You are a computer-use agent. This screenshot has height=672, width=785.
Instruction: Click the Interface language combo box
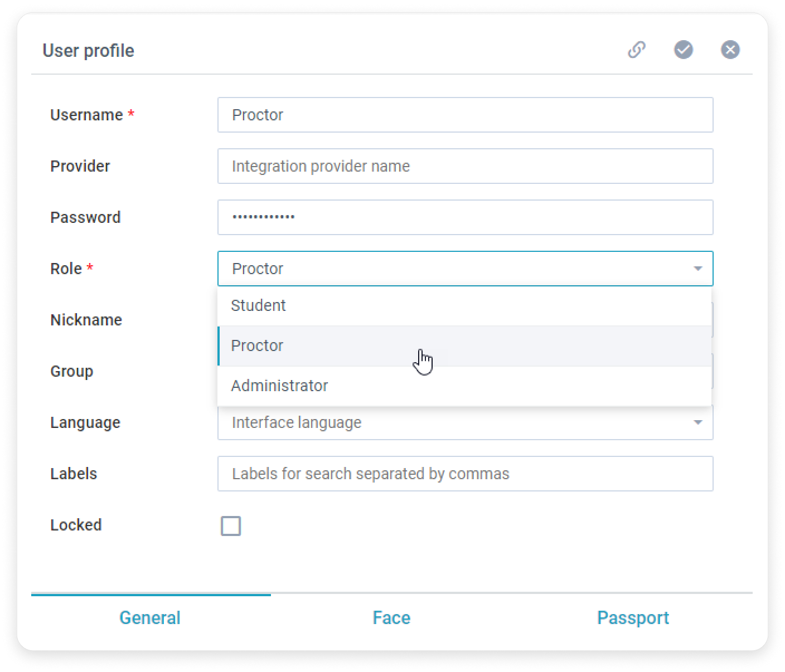coord(446,422)
